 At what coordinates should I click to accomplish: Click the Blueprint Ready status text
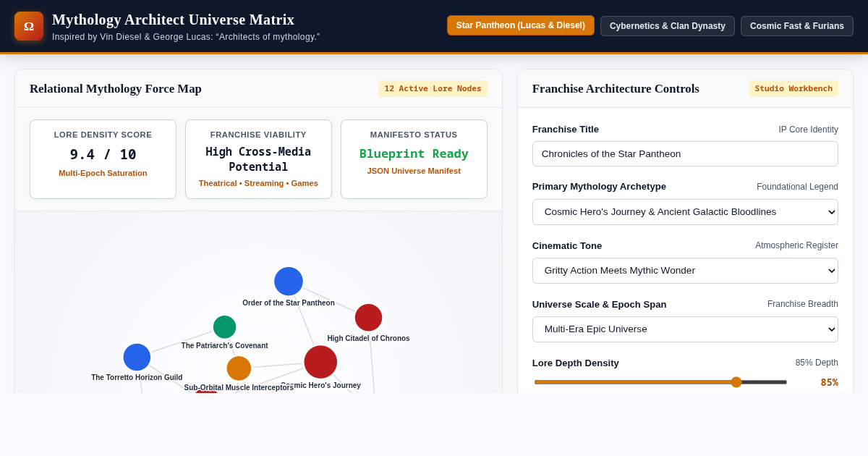tap(414, 153)
